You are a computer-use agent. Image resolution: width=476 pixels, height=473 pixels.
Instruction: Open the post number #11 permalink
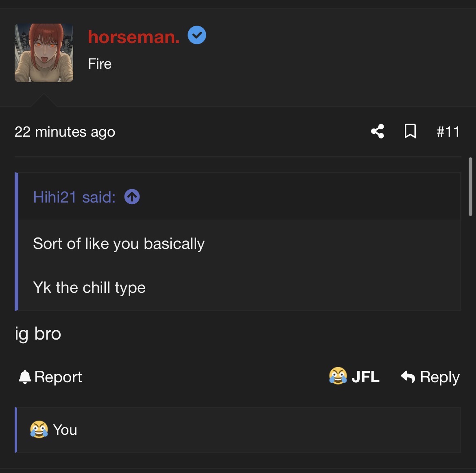(x=448, y=132)
